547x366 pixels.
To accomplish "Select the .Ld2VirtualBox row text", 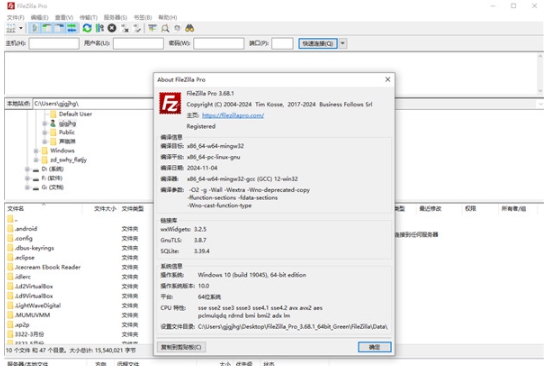I will click(x=34, y=286).
